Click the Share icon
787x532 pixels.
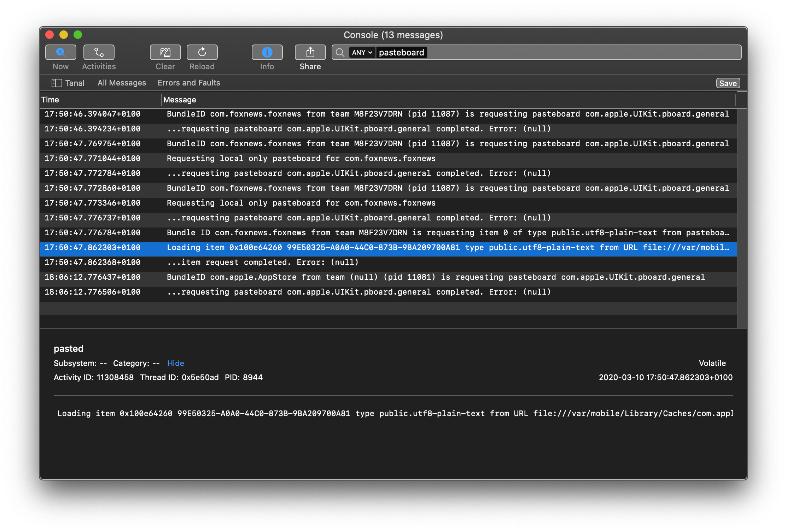[x=310, y=52]
